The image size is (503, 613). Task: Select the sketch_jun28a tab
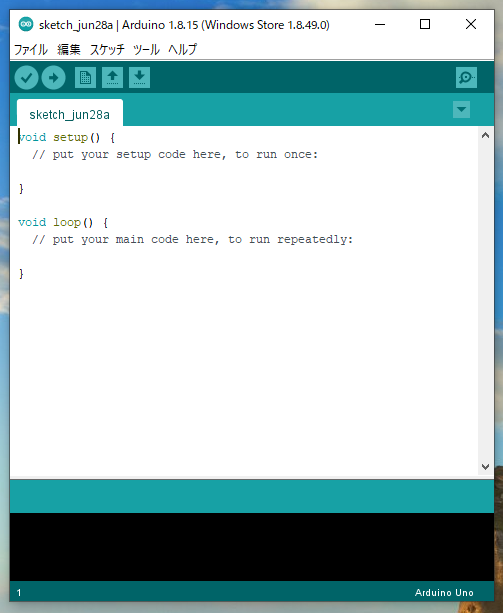click(70, 113)
